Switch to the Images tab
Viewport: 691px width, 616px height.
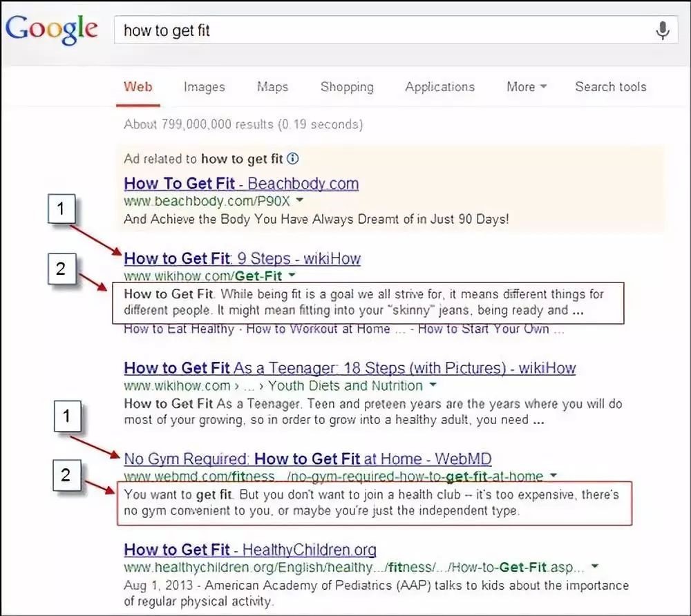point(204,87)
